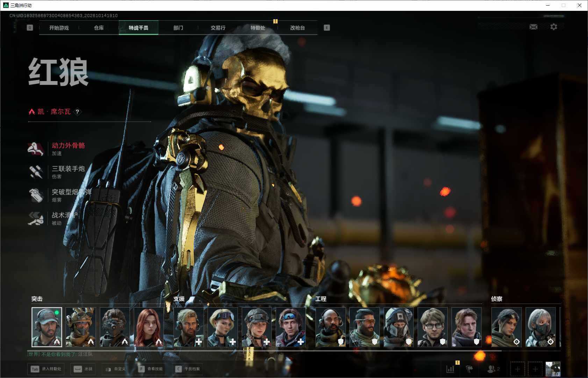
Task: Open the 干员档案 button
Action: pyautogui.click(x=188, y=369)
